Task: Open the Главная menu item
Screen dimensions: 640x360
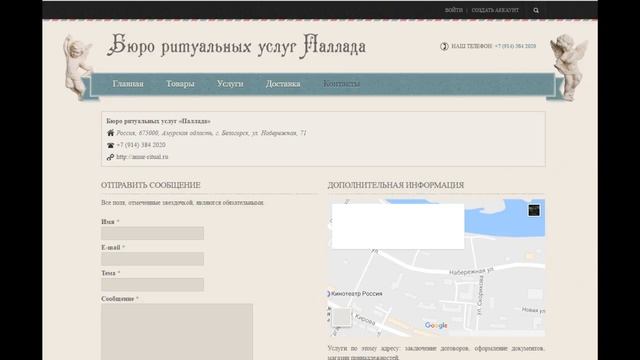Action: point(128,84)
